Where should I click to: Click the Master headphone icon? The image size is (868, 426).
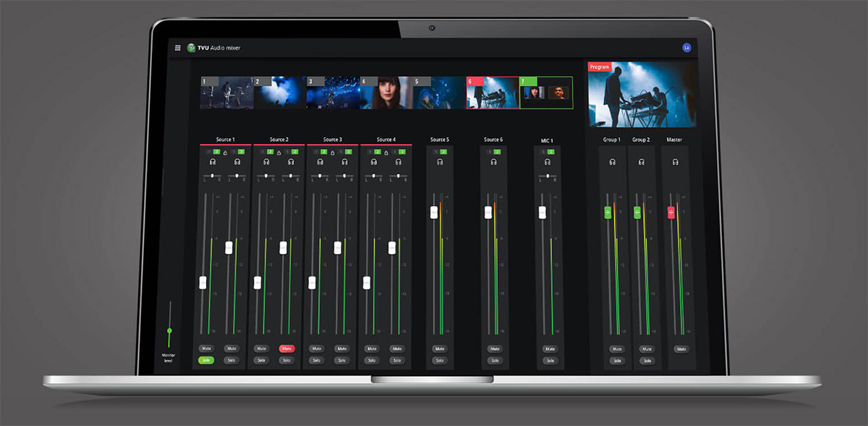[x=675, y=162]
